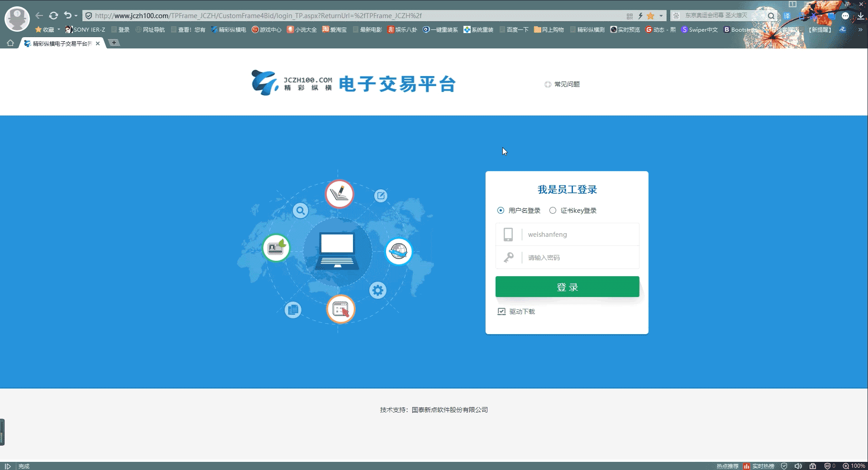This screenshot has height=470, width=868.
Task: Open a new tab with plus button
Action: [114, 43]
